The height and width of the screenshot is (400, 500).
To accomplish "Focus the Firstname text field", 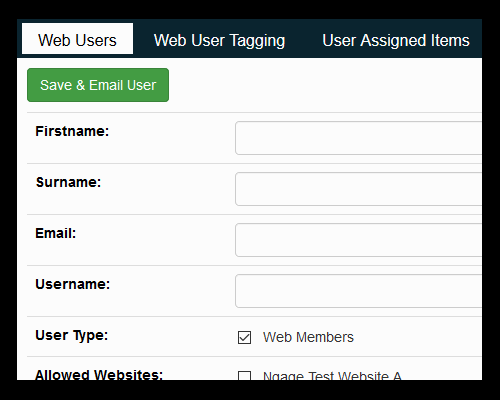I will (358, 138).
